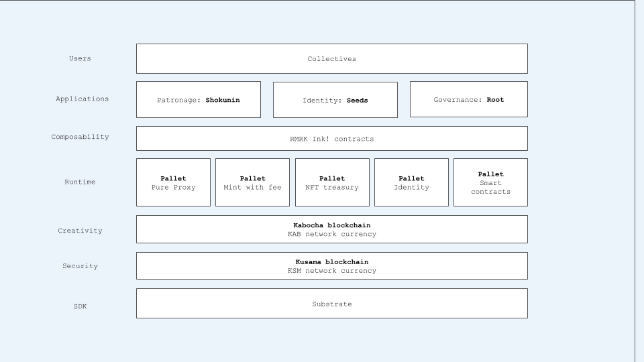Click the Kusama blockchain box

point(332,266)
